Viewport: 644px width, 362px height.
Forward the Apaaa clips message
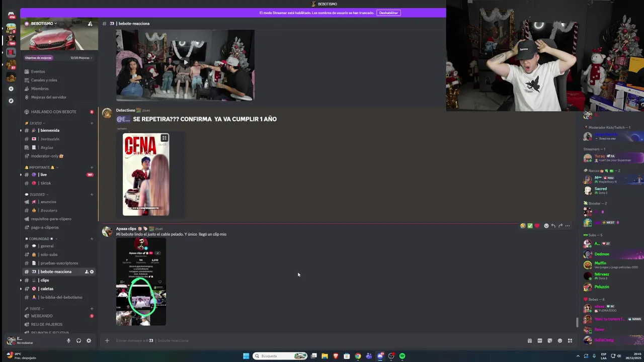click(560, 226)
